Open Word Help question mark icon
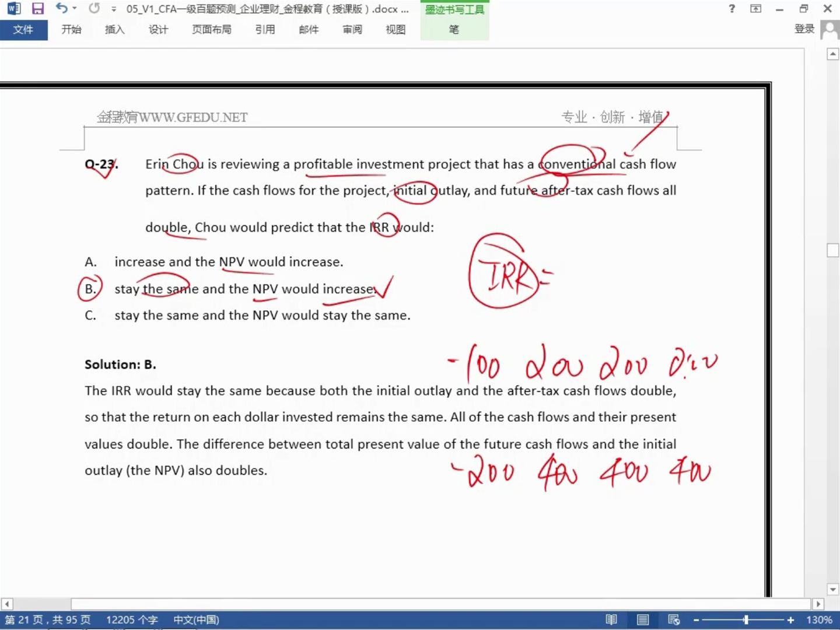The width and height of the screenshot is (840, 630). click(732, 9)
